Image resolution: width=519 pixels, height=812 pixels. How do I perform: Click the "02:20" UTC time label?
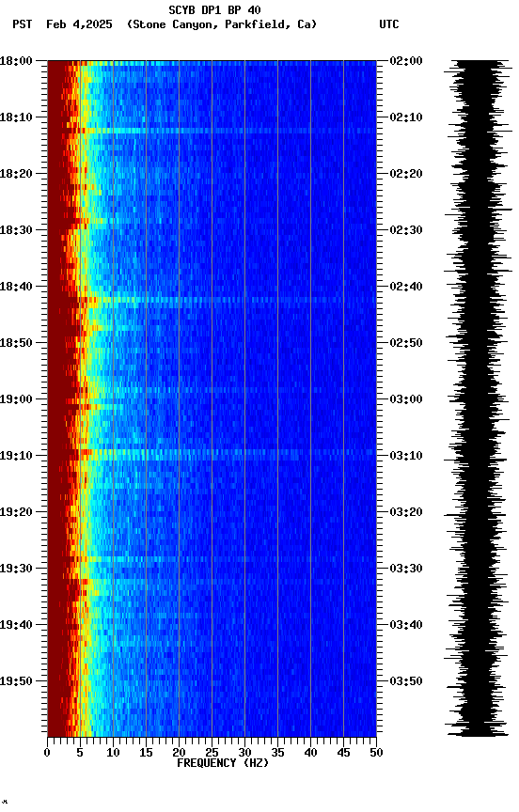[406, 174]
